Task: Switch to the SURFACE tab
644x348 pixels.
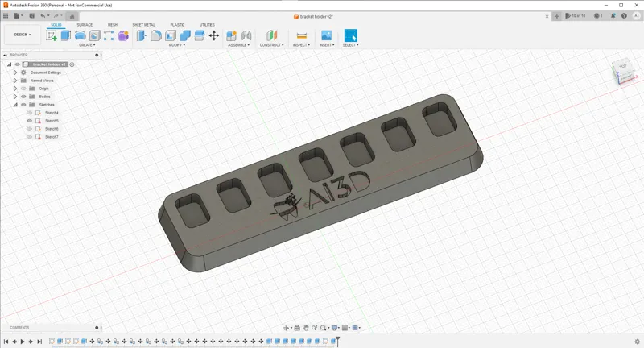Action: (85, 25)
